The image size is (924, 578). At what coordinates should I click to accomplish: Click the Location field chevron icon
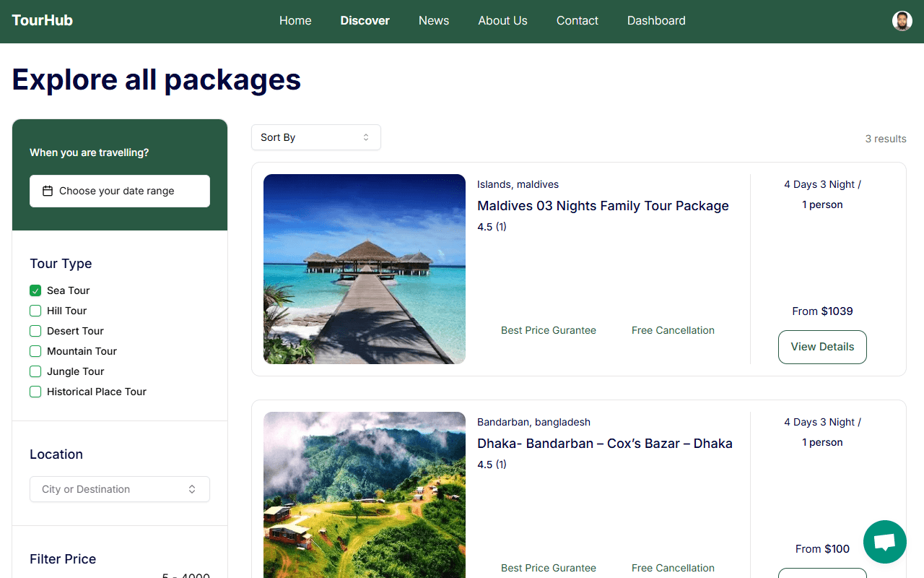pos(192,489)
